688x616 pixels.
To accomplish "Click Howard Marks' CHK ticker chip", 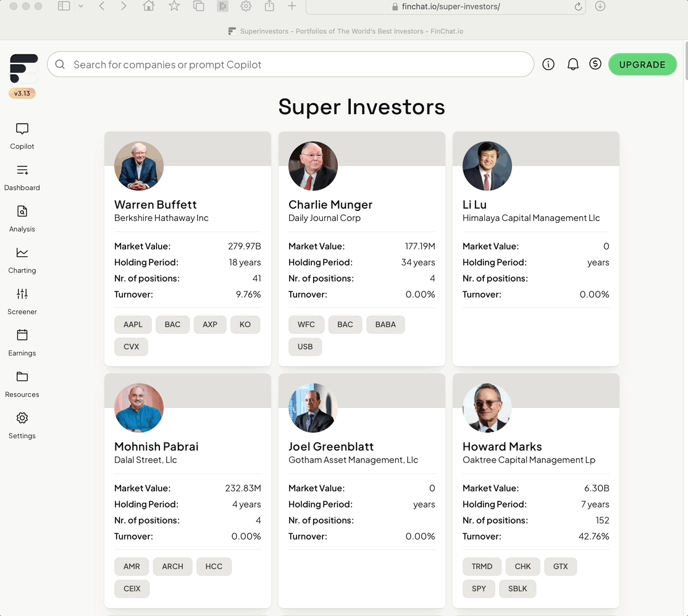I will pos(522,567).
